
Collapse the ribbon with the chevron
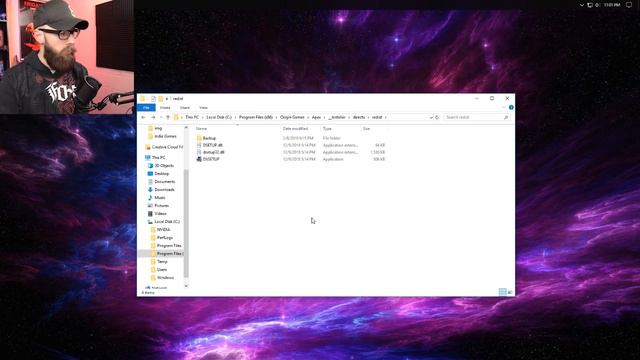click(504, 108)
